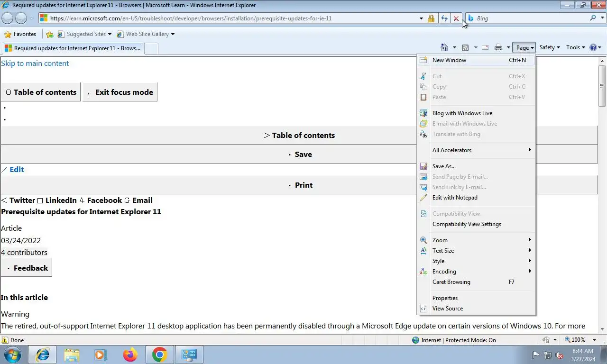Follow the Skip to main content link
Screen dimensions: 607x364
pos(35,64)
